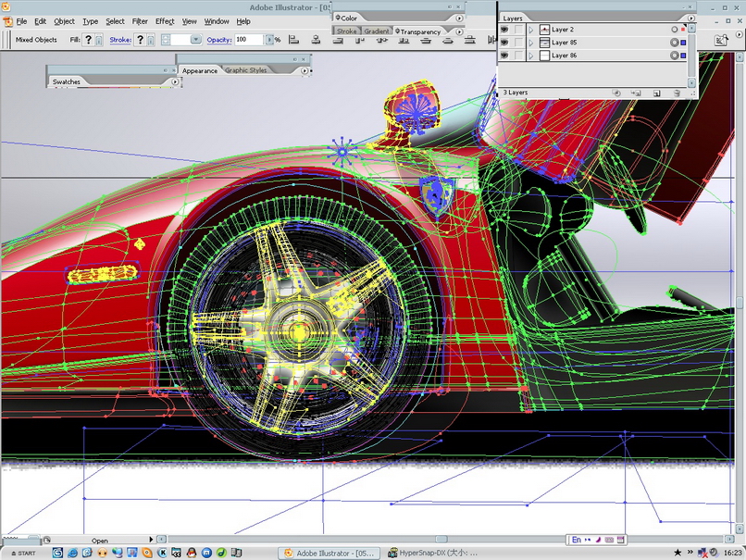Toggle visibility eye of Layer 86
746x560 pixels.
pos(504,56)
